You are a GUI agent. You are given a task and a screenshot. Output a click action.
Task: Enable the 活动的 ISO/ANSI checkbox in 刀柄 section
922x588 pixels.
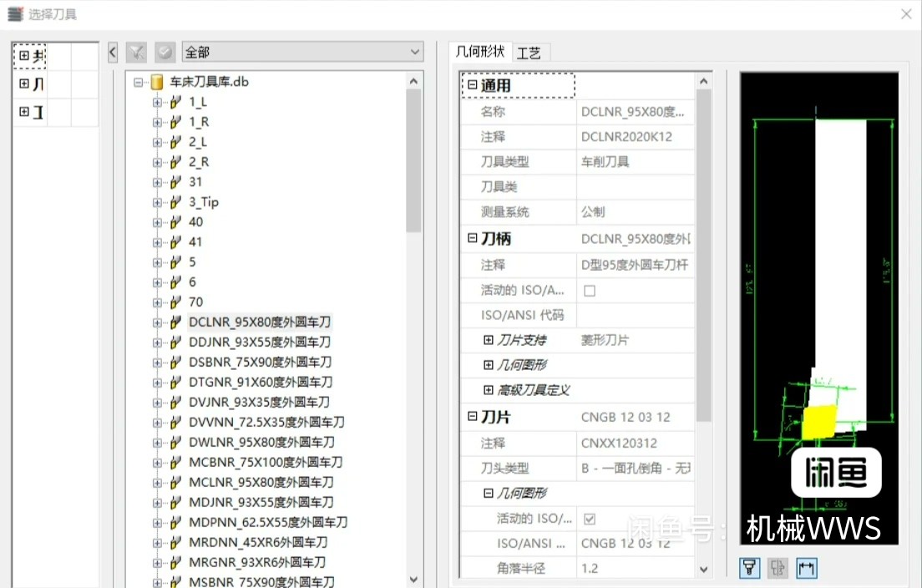589,289
